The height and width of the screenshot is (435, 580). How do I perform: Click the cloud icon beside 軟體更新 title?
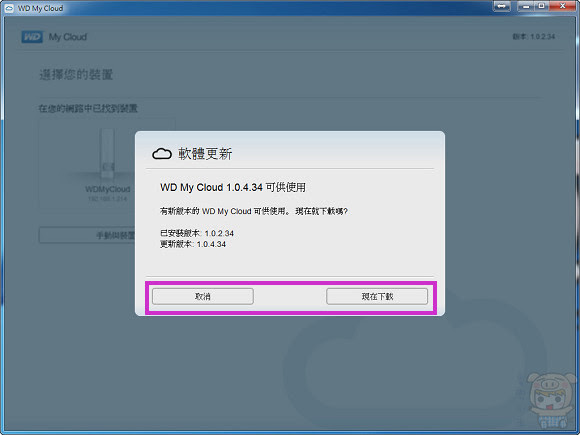point(162,154)
